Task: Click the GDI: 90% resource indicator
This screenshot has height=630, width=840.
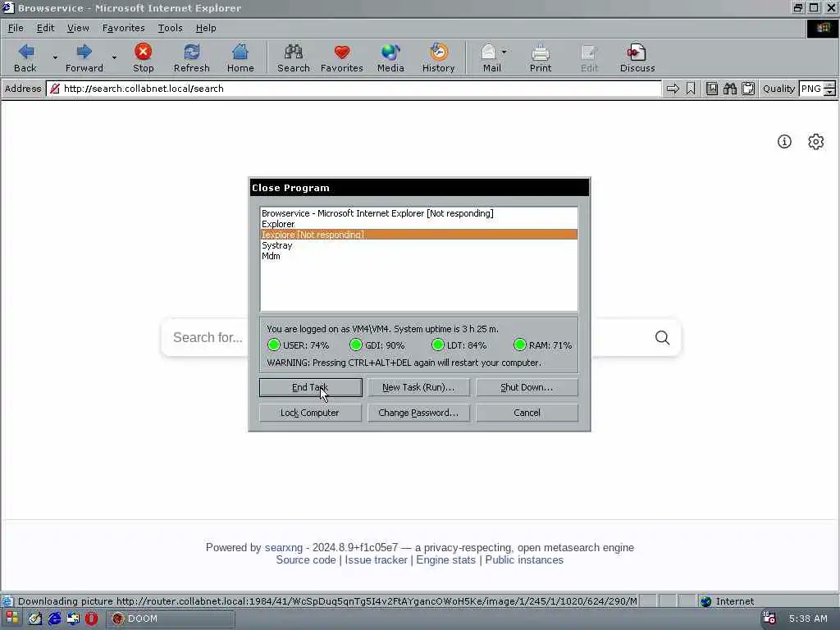Action: click(x=377, y=345)
